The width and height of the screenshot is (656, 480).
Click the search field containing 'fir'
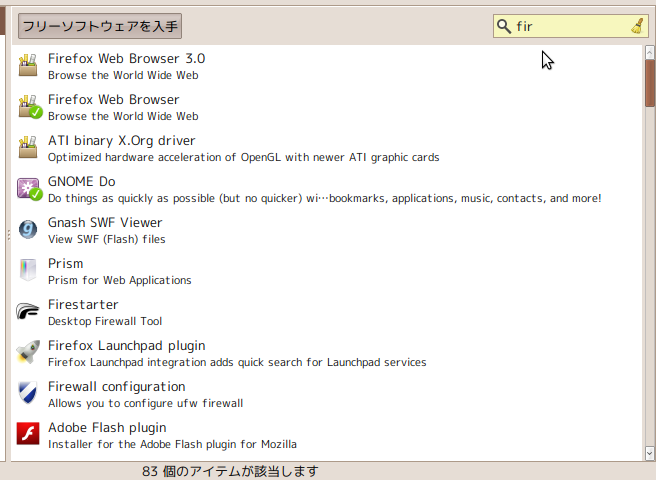click(x=571, y=26)
